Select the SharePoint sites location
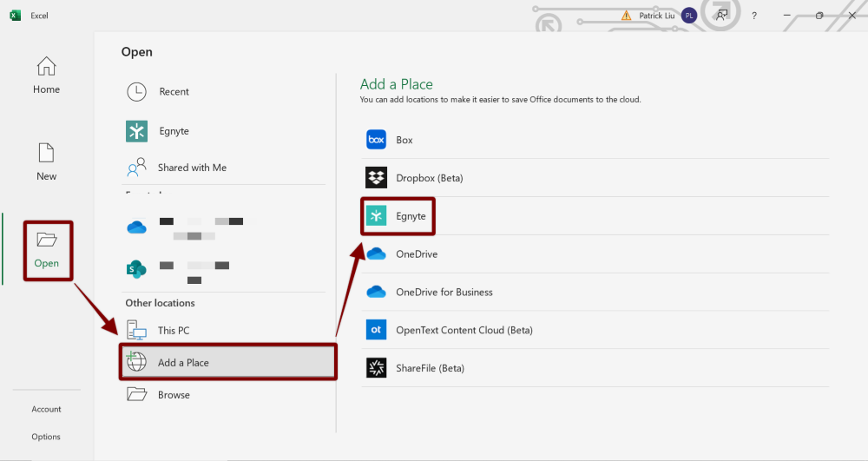Image resolution: width=868 pixels, height=461 pixels. click(x=224, y=270)
